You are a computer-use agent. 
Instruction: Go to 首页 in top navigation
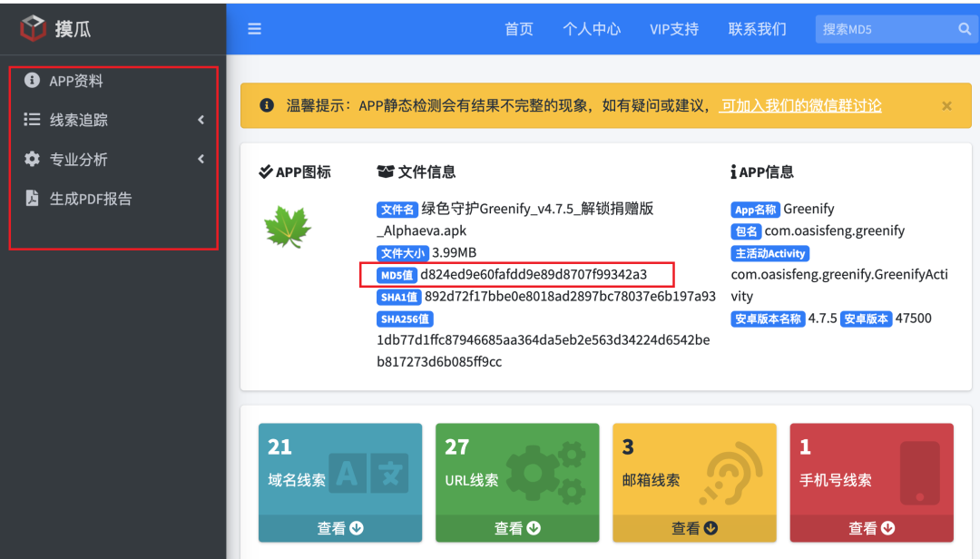[519, 29]
